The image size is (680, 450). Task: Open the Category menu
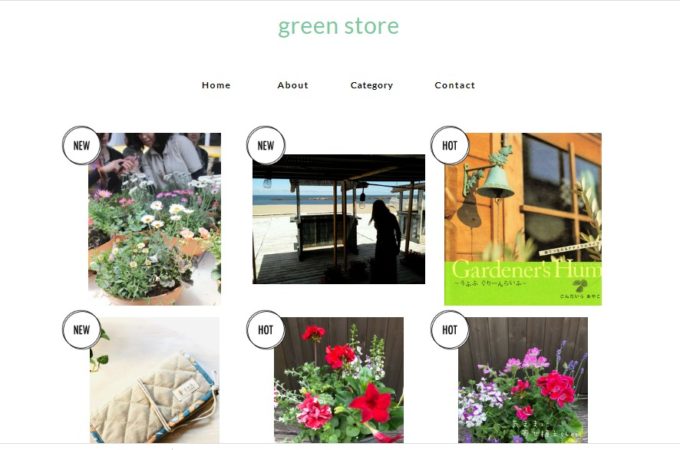372,85
